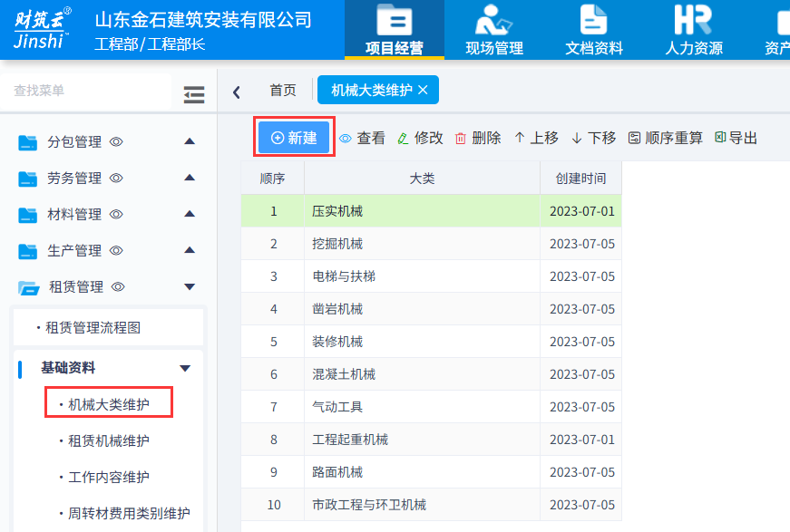Screen dimensions: 790x532
Task: Open the 文档资料 module
Action: [593, 30]
